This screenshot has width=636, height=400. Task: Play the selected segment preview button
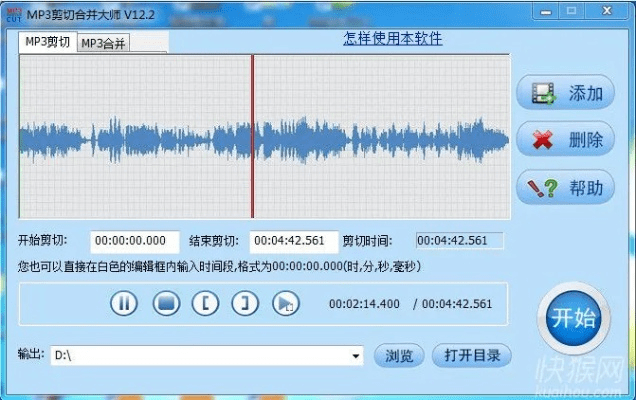tap(286, 303)
